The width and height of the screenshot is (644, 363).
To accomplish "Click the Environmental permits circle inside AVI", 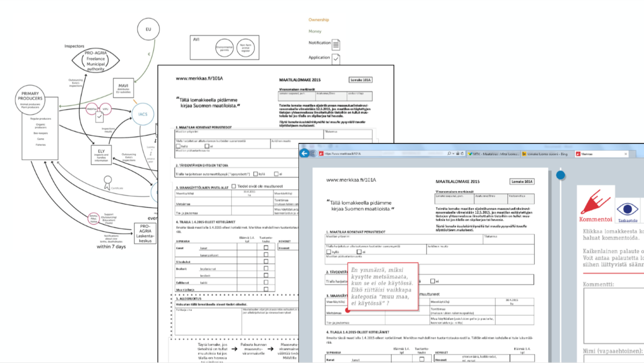I will [x=224, y=48].
